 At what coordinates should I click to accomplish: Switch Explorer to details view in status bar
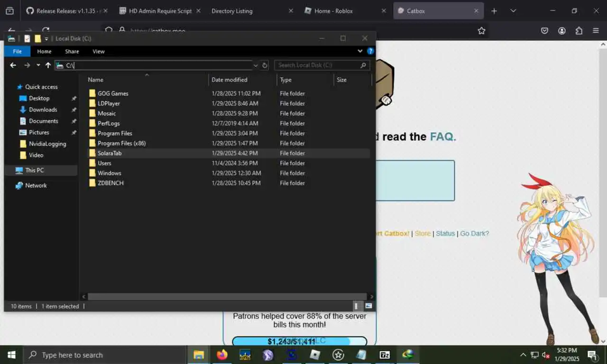[356, 306]
